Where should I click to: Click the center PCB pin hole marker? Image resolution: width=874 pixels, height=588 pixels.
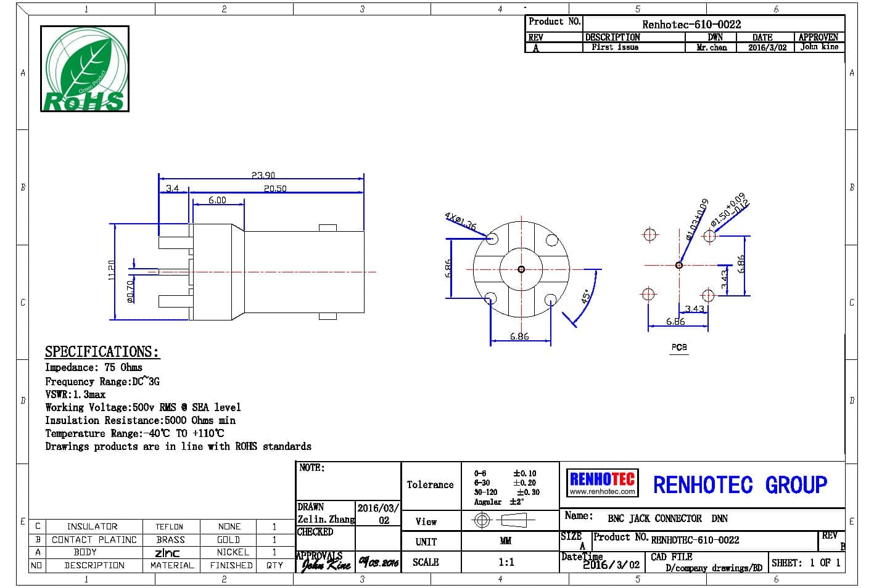pos(679,265)
